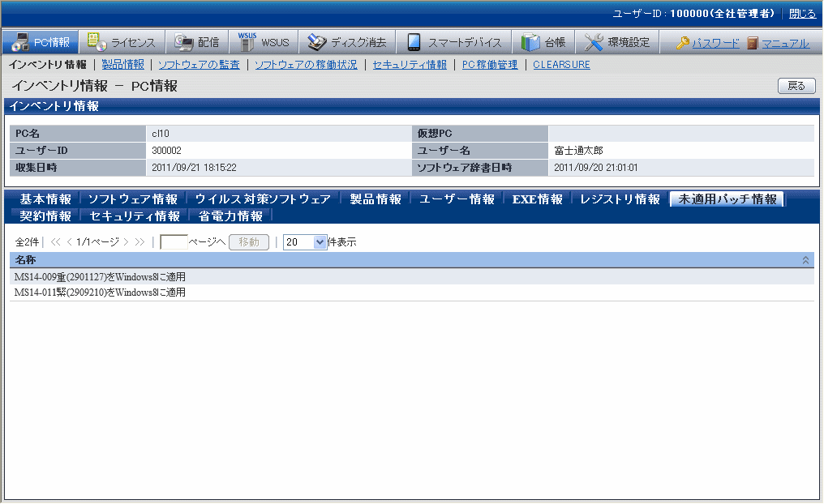Click the ディスク消去 disk erase icon
Image resolution: width=824 pixels, height=504 pixels.
click(x=317, y=42)
